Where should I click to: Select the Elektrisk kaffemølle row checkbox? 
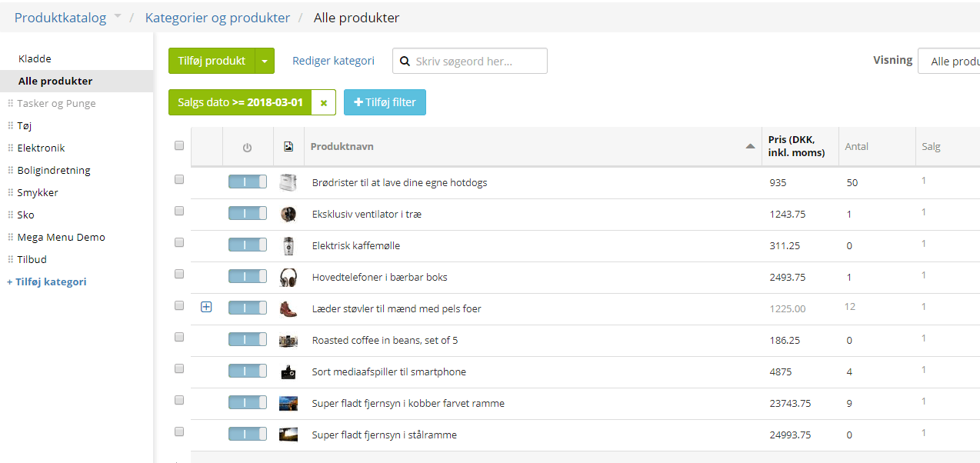pyautogui.click(x=179, y=242)
